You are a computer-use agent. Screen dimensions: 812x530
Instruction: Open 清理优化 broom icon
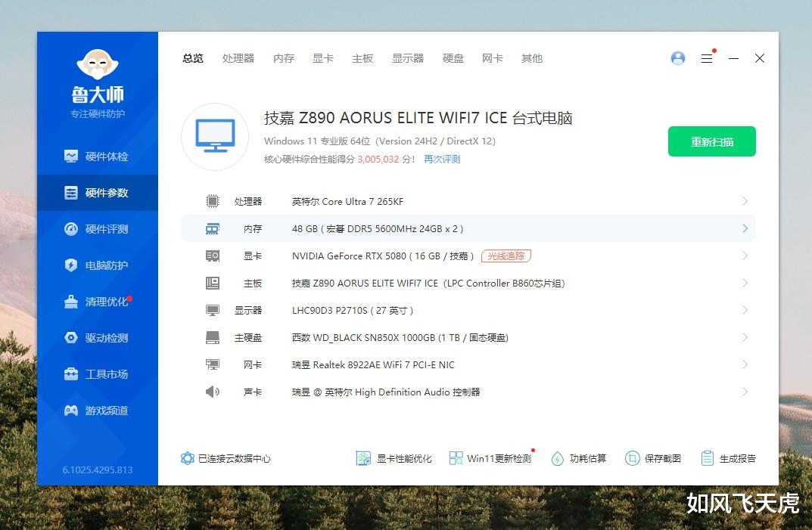[x=71, y=301]
